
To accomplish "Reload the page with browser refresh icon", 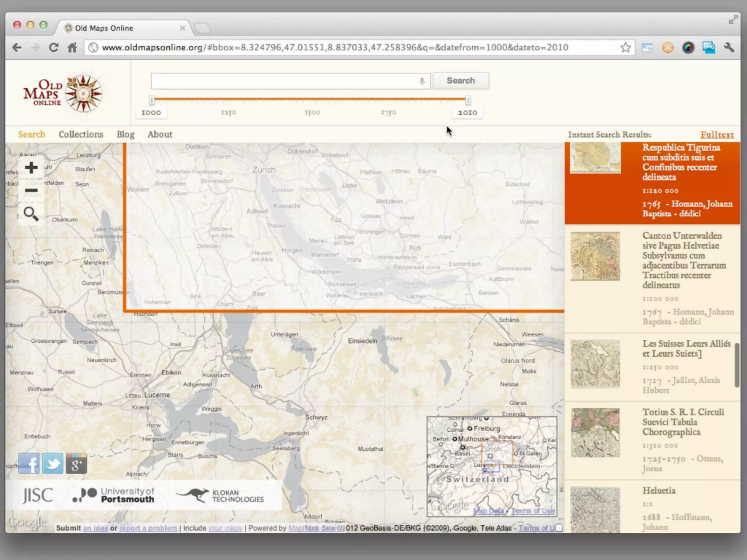I will point(54,47).
